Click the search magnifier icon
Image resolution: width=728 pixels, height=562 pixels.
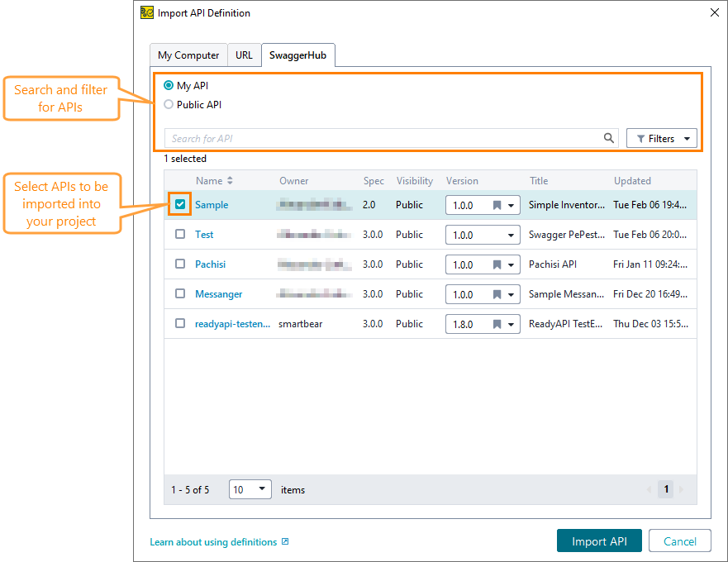coord(609,137)
